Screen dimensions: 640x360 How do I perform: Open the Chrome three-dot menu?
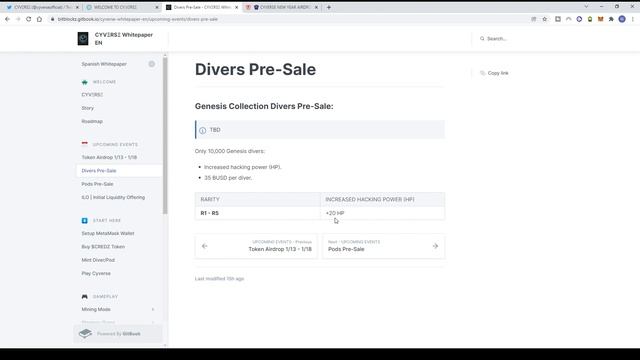[633, 19]
